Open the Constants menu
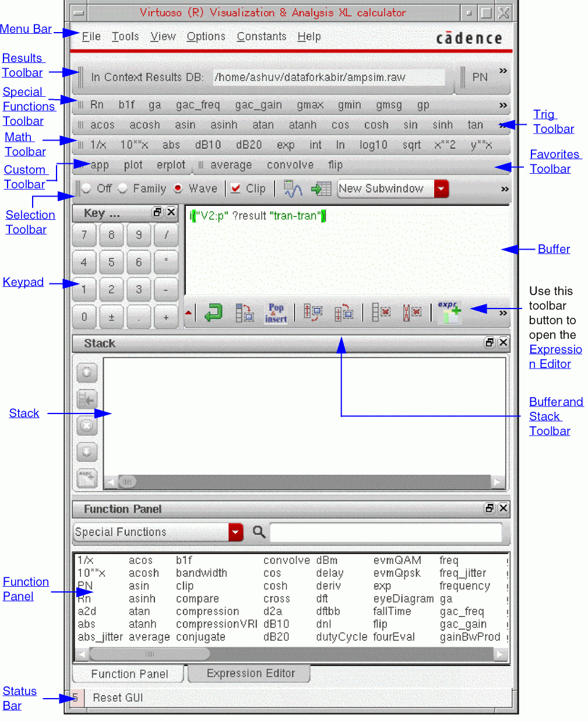588x722 pixels. (x=262, y=36)
